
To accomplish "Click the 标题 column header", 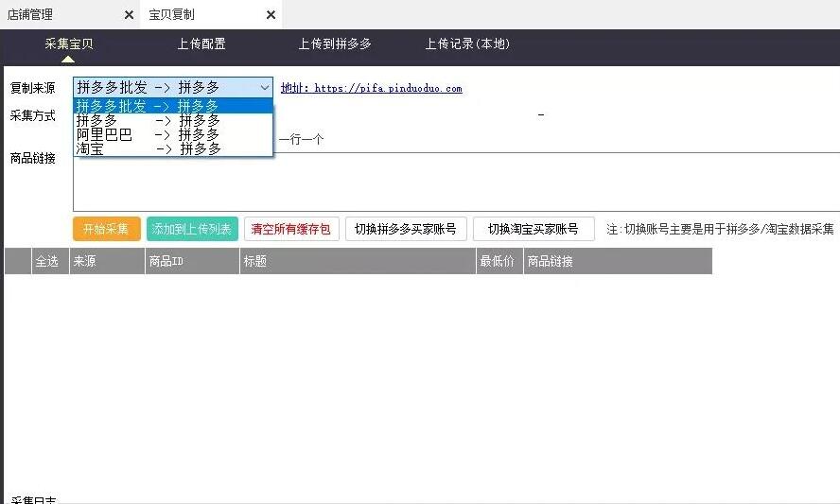I will (x=358, y=261).
